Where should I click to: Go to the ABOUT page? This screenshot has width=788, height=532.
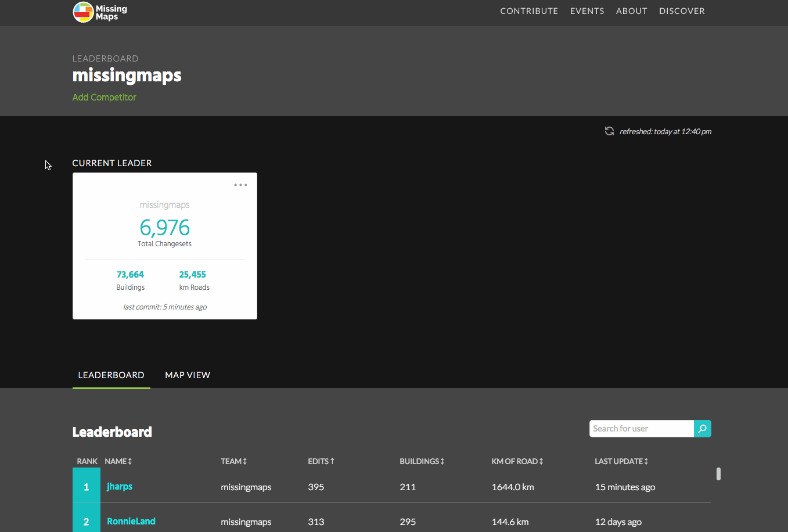632,11
